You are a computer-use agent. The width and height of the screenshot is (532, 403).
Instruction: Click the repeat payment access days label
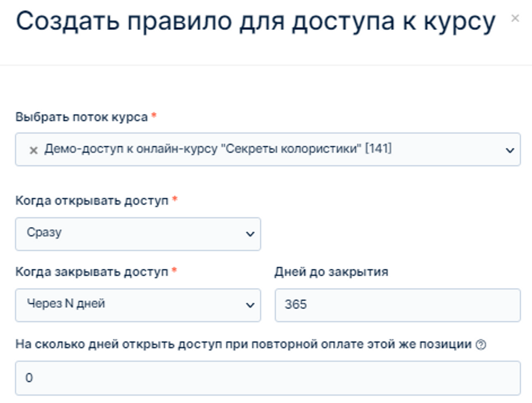(243, 344)
